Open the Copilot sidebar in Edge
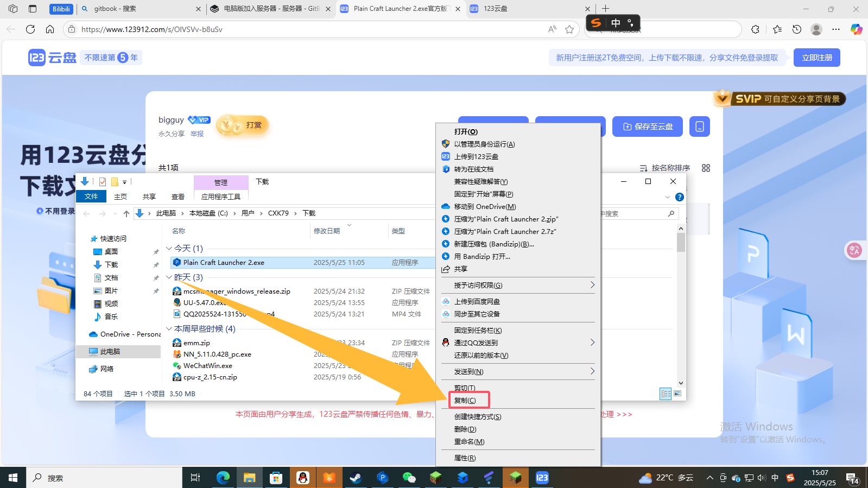The height and width of the screenshot is (488, 868). pyautogui.click(x=856, y=29)
